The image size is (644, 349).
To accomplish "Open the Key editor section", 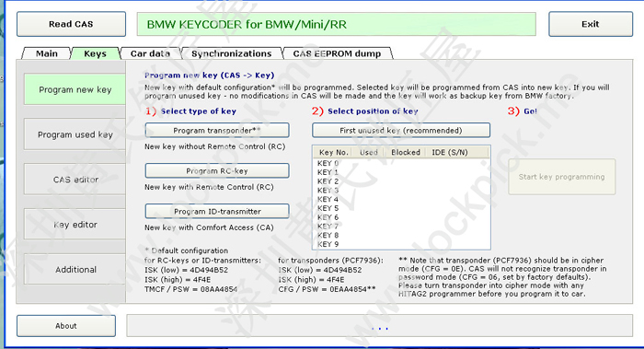I will pos(75,225).
